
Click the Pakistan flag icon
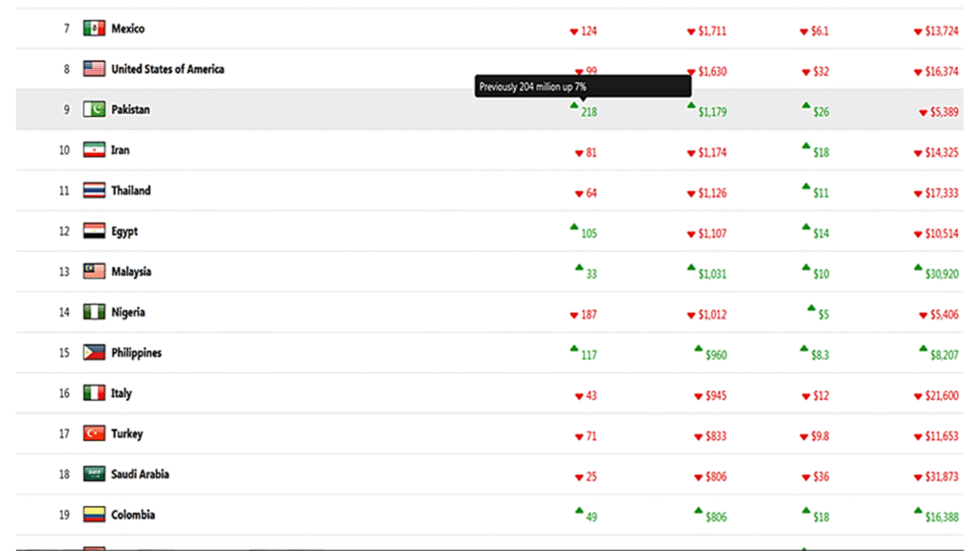pos(94,109)
